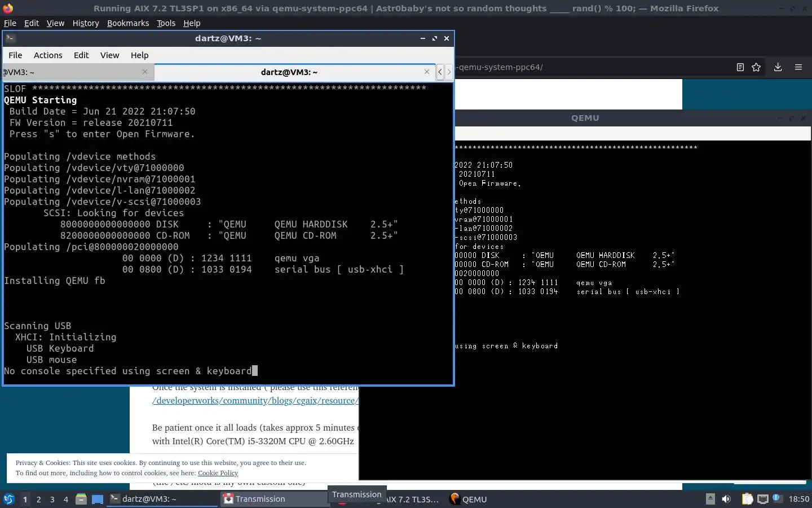Click the QEMU window title bar
Viewport: 812px width, 508px height.
pos(585,118)
